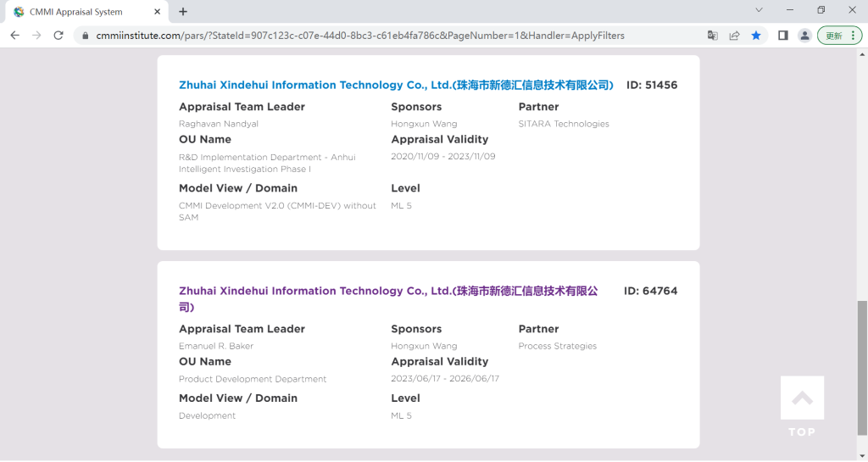868x462 pixels.
Task: Go forward in browser history
Action: click(36, 36)
